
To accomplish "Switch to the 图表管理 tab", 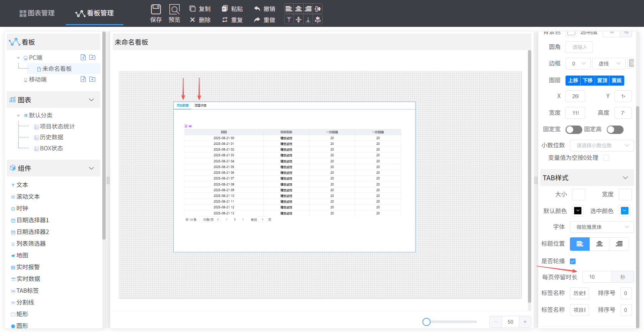I will [x=37, y=13].
